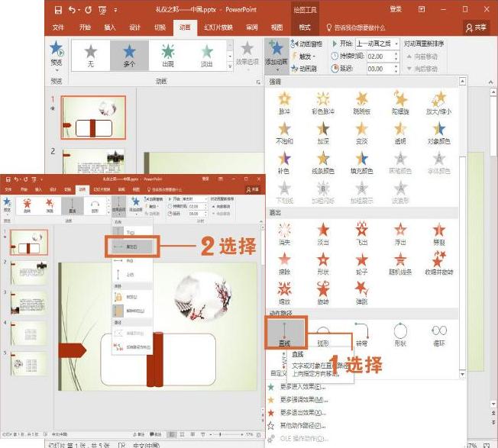Expand 添加动画 in the front window

pyautogui.click(x=136, y=205)
